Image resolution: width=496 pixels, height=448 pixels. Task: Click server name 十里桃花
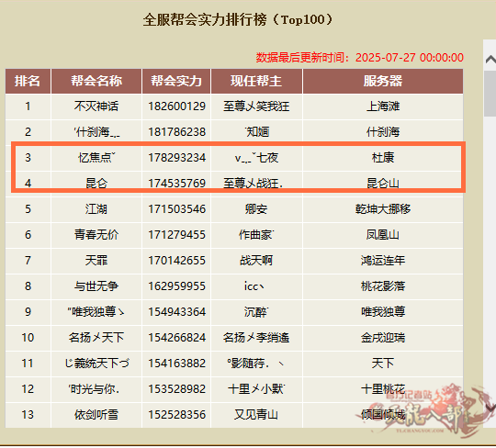pyautogui.click(x=383, y=389)
